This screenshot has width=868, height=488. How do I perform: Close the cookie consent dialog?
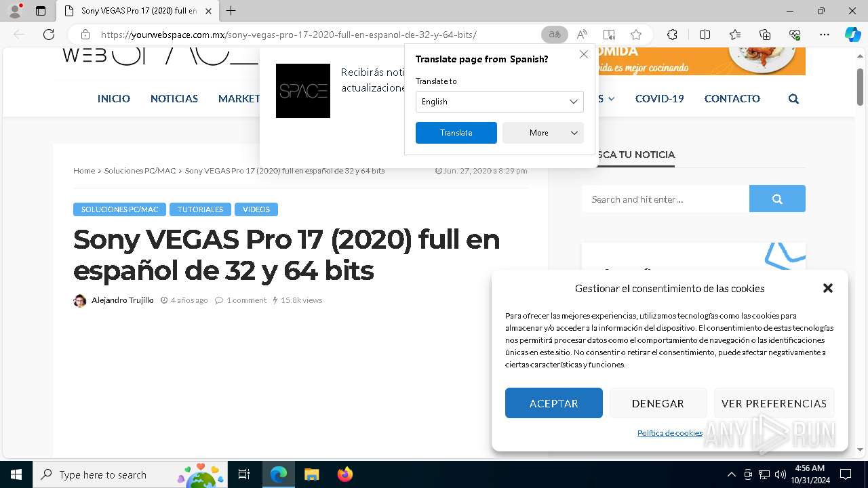tap(827, 288)
